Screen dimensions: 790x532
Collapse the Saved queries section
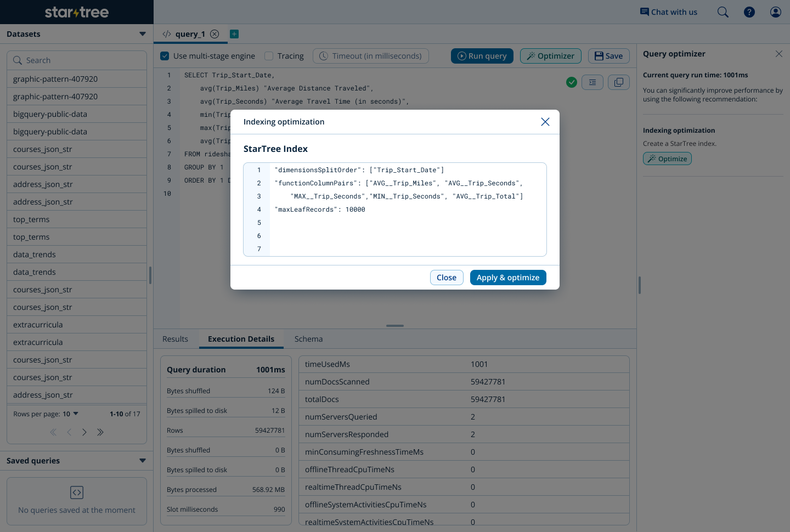point(143,461)
